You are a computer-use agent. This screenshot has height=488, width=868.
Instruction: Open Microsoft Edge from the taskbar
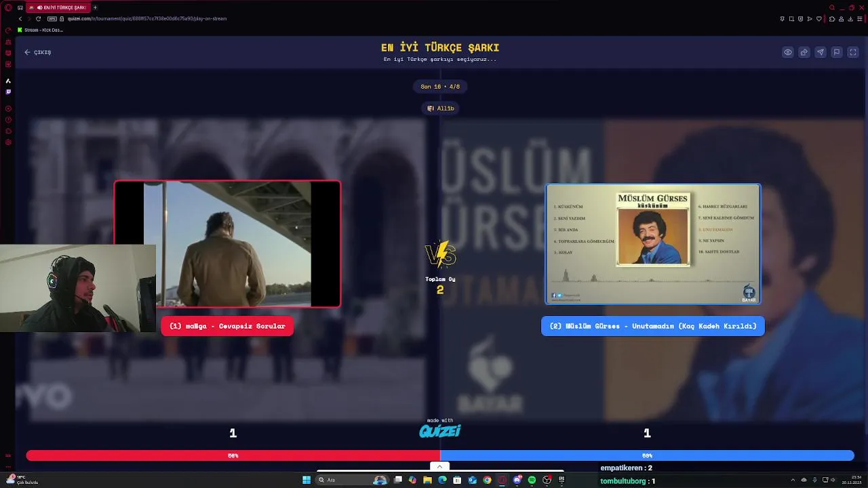tap(442, 480)
